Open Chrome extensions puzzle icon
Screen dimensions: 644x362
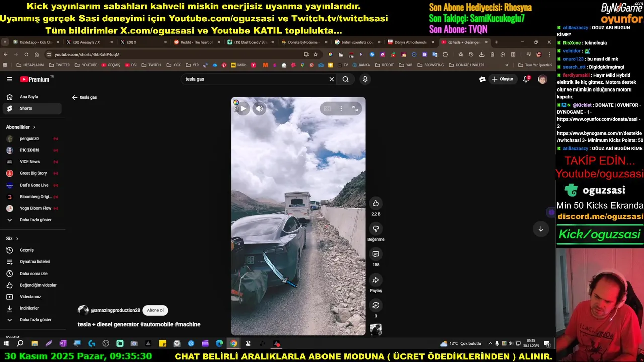pyautogui.click(x=445, y=54)
